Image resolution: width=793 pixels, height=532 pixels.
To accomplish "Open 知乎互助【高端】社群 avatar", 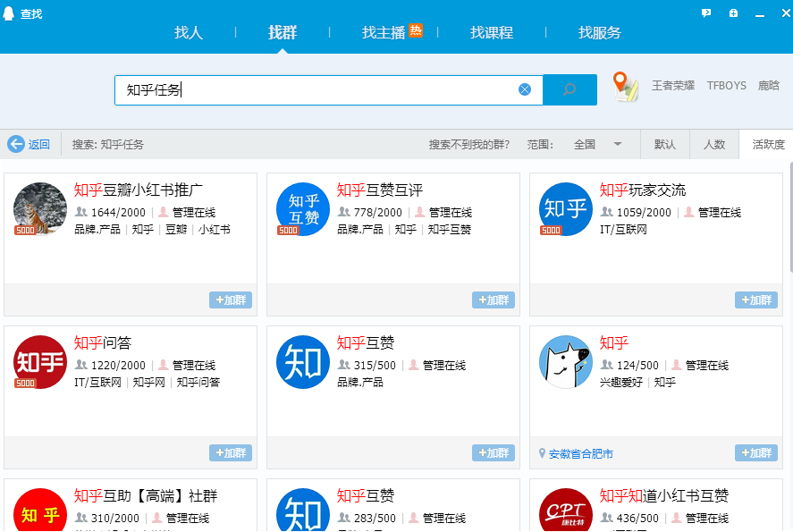I will pyautogui.click(x=40, y=510).
